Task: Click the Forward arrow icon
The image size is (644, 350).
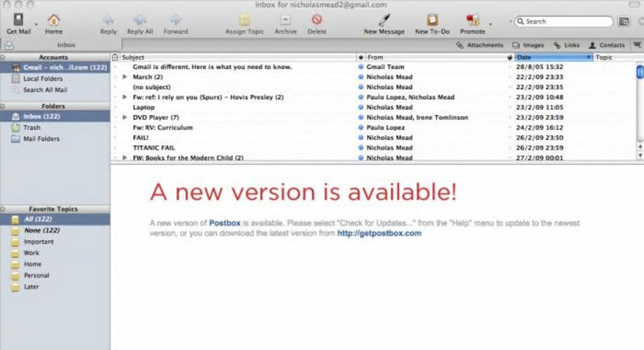Action: (176, 20)
